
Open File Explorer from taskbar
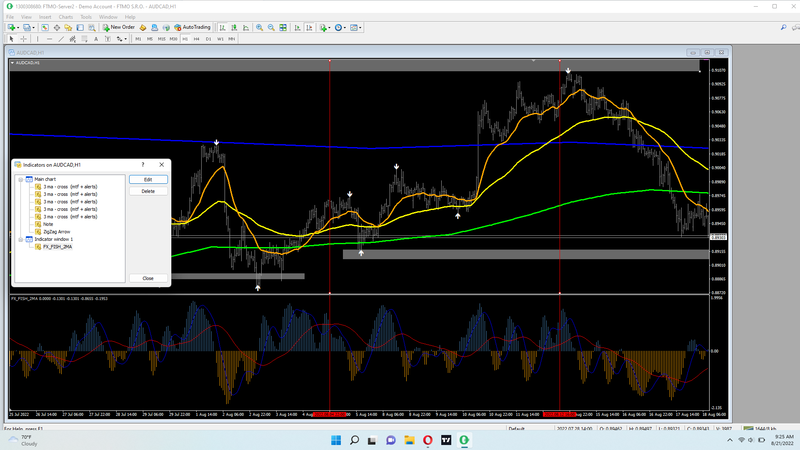tap(409, 440)
